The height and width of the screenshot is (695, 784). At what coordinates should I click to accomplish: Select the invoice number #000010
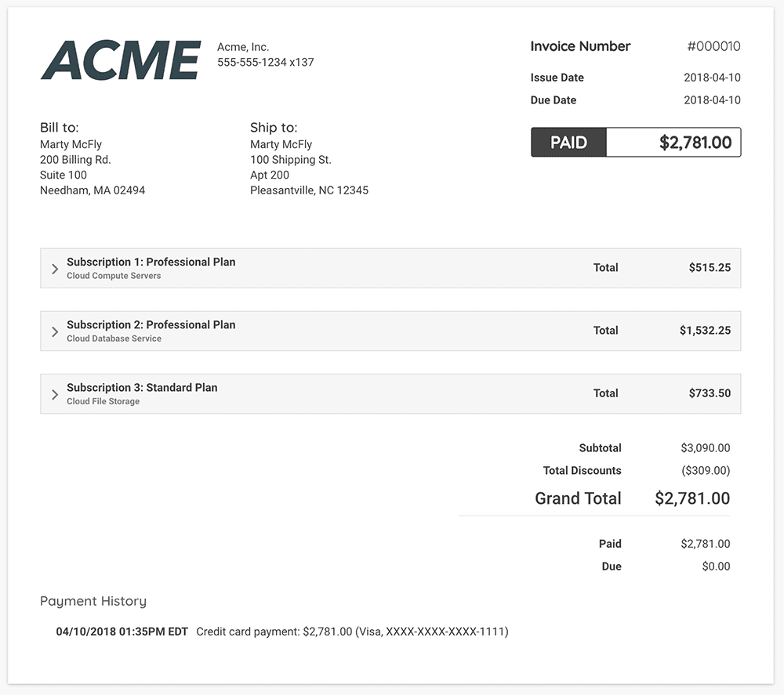713,46
